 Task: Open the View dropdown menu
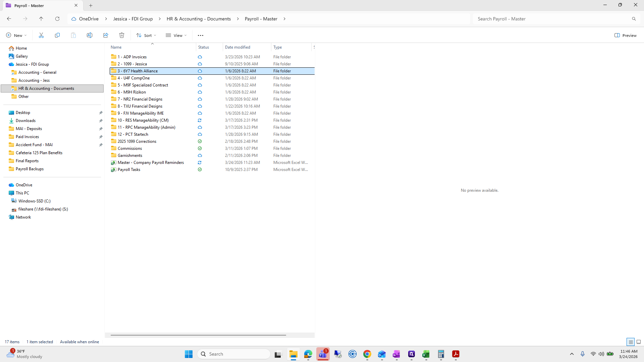click(176, 35)
